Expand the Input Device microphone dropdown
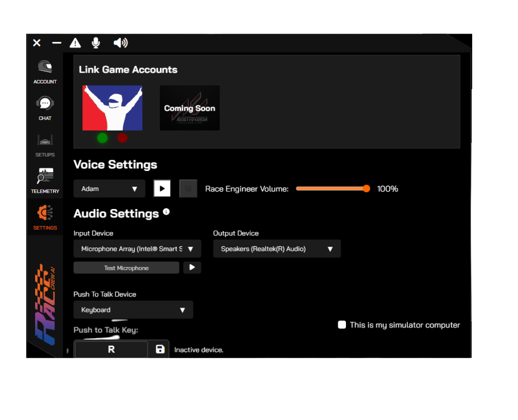518x420 pixels. [x=137, y=248]
